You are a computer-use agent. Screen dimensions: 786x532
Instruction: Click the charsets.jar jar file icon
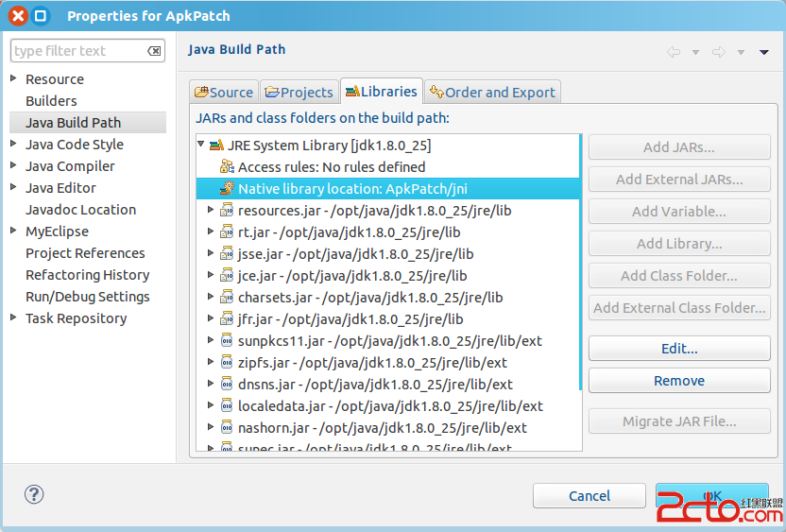pos(227,298)
